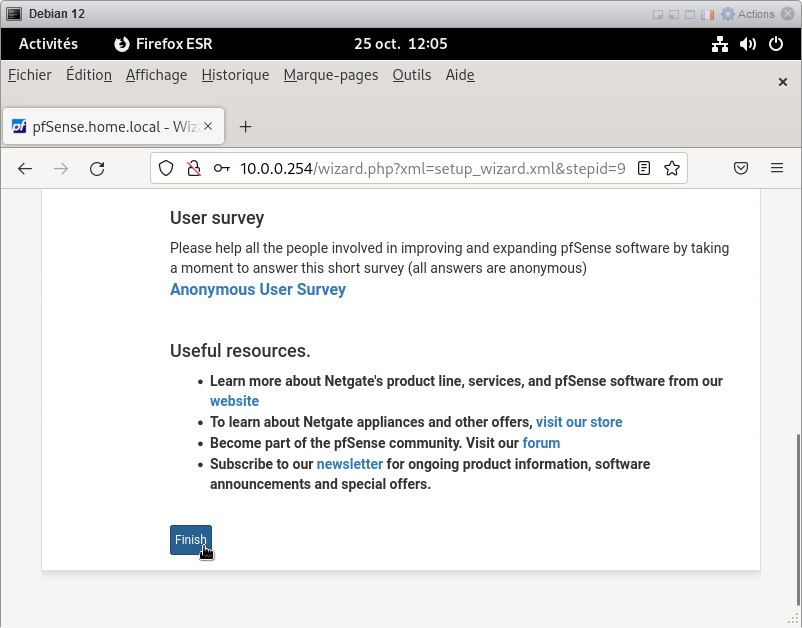The image size is (802, 628).
Task: Open the Affichage menu
Action: tap(157, 75)
